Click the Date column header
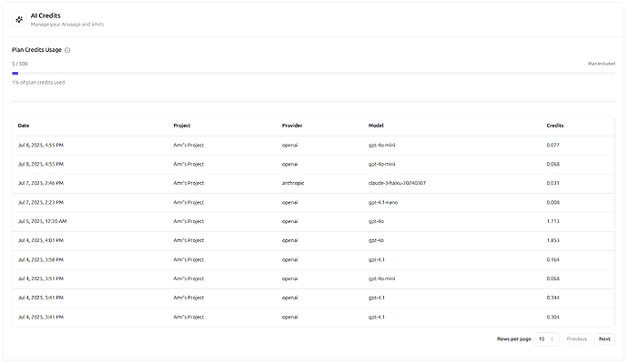Image resolution: width=628 pixels, height=364 pixels. [x=24, y=126]
